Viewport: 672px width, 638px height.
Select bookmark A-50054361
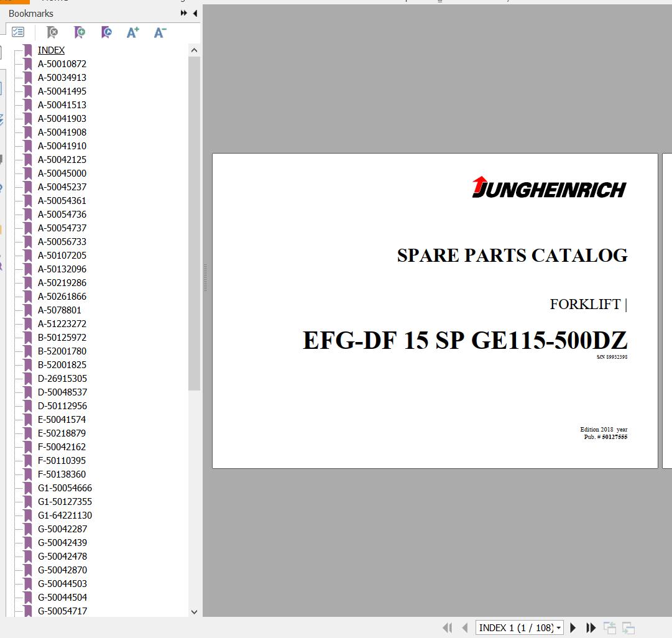point(62,201)
